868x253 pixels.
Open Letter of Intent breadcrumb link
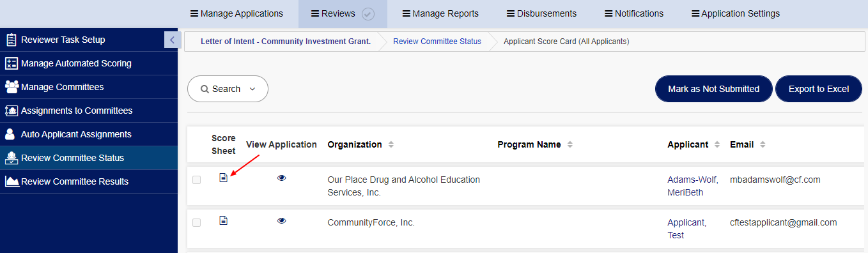click(x=286, y=42)
